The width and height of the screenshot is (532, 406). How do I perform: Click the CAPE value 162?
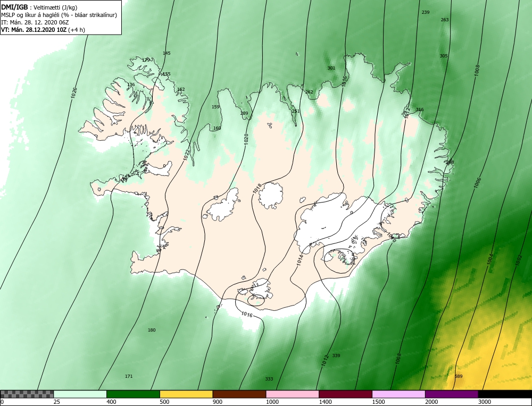point(181,89)
